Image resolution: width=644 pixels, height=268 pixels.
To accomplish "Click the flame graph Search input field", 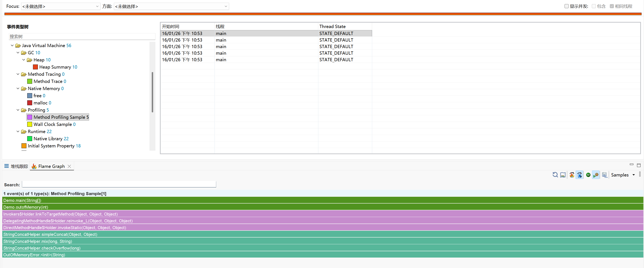I will point(119,184).
